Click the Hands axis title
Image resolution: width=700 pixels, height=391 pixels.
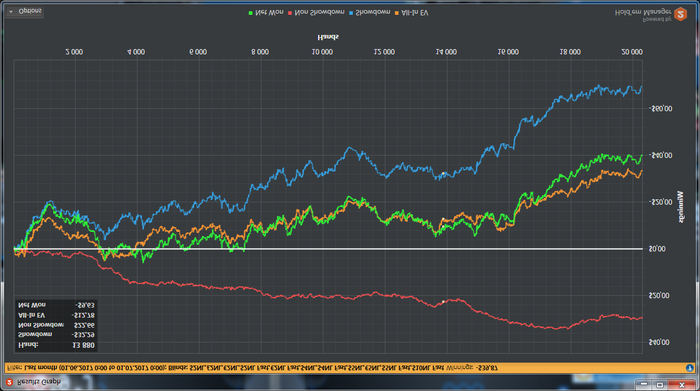(x=328, y=37)
